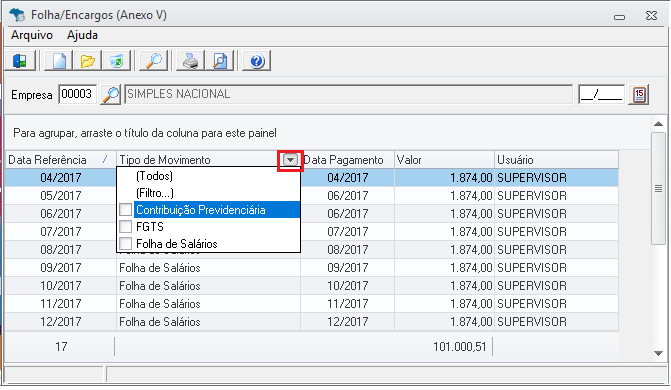The width and height of the screenshot is (671, 390).
Task: Create a new record with blank page icon
Action: 59,61
